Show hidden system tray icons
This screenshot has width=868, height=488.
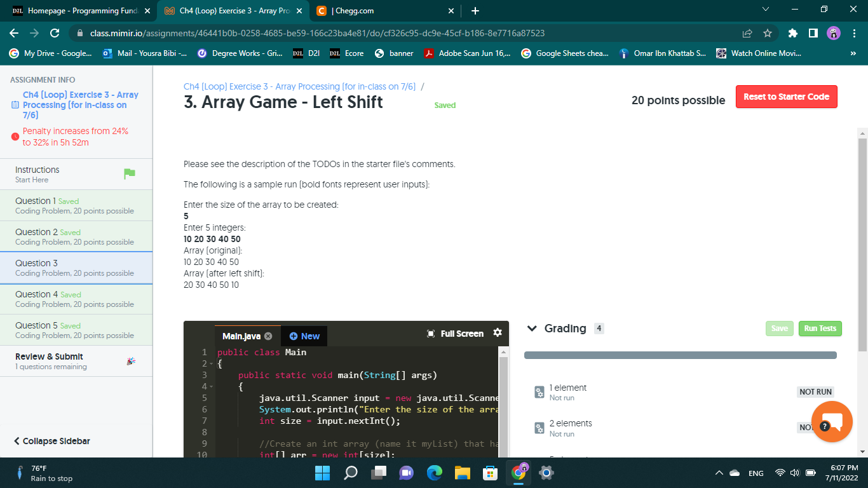[x=719, y=473]
